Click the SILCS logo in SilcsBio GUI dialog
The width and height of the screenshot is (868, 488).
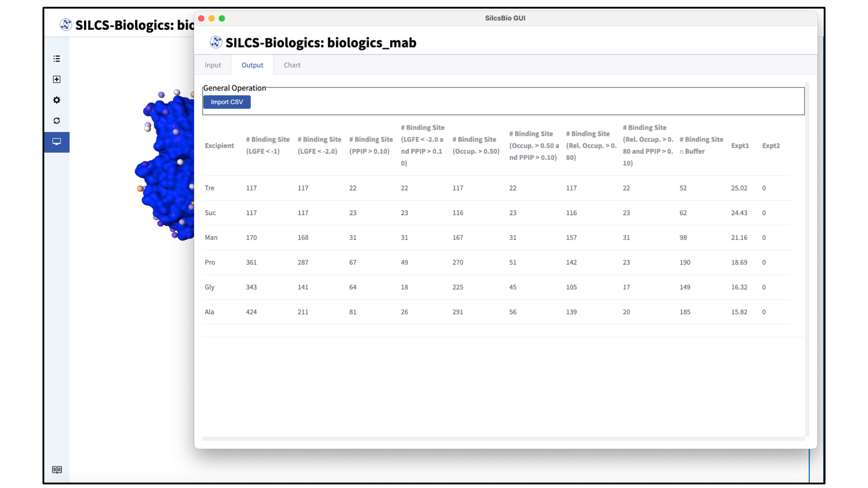(216, 42)
